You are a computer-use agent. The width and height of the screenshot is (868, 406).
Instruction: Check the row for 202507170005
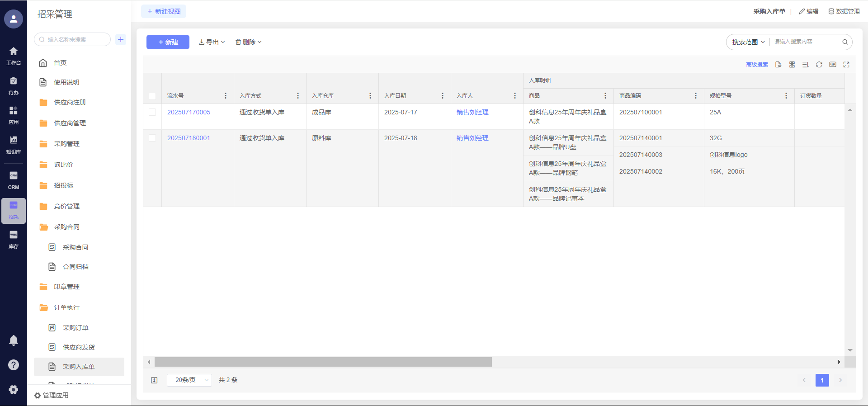(152, 112)
